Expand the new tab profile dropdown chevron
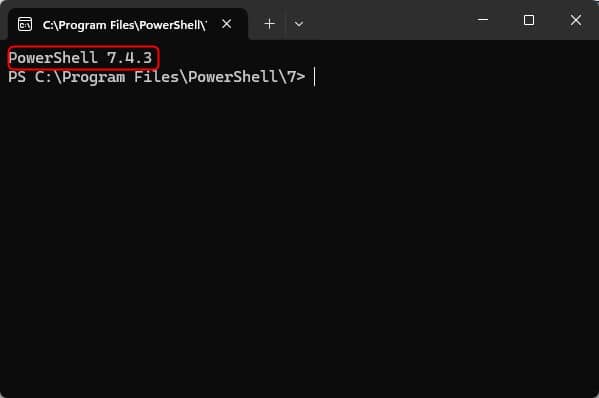Viewport: 599px width, 398px height. [299, 24]
